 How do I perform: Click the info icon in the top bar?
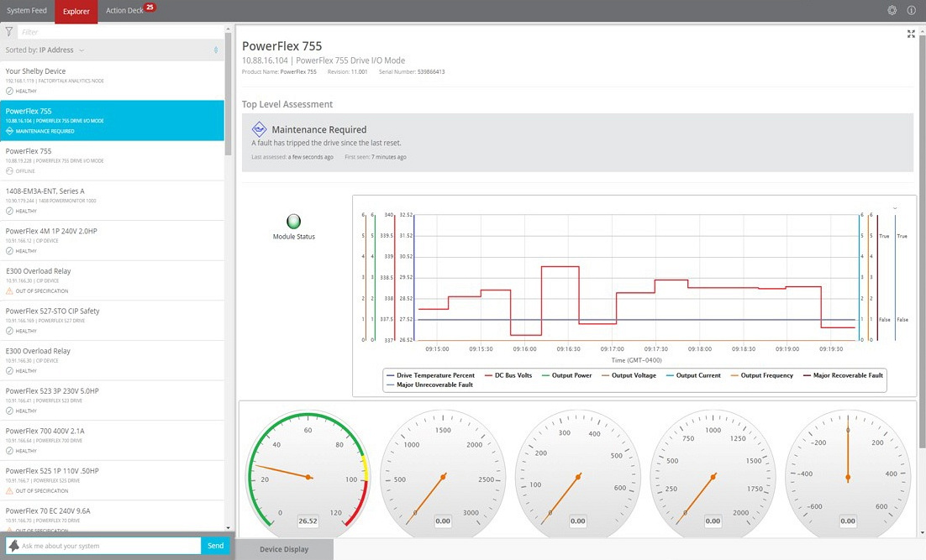pos(911,10)
